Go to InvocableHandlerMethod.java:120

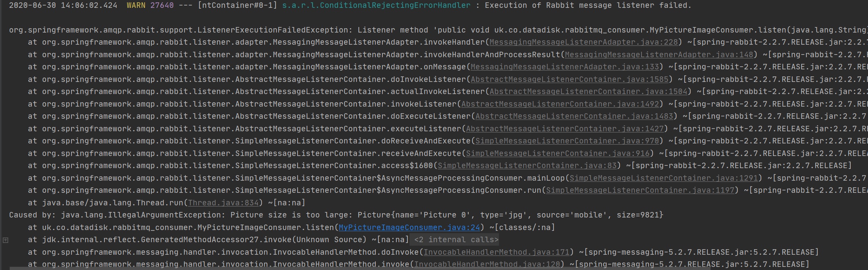(x=487, y=265)
